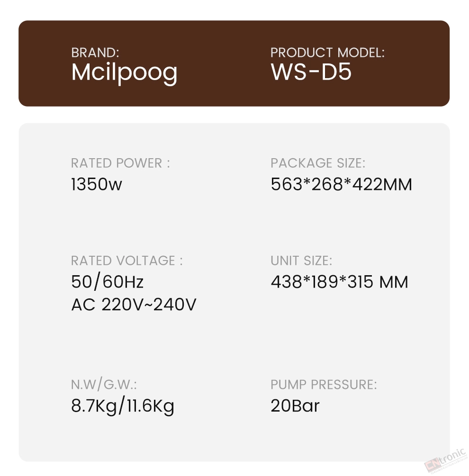
Task: Select the 50/60Hz frequency text
Action: [x=107, y=282]
